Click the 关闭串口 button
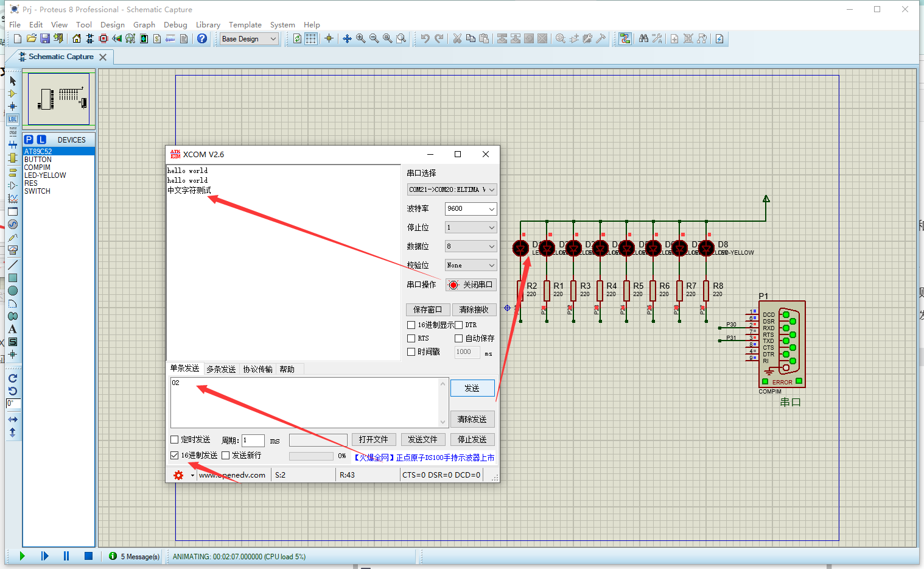 coord(471,284)
